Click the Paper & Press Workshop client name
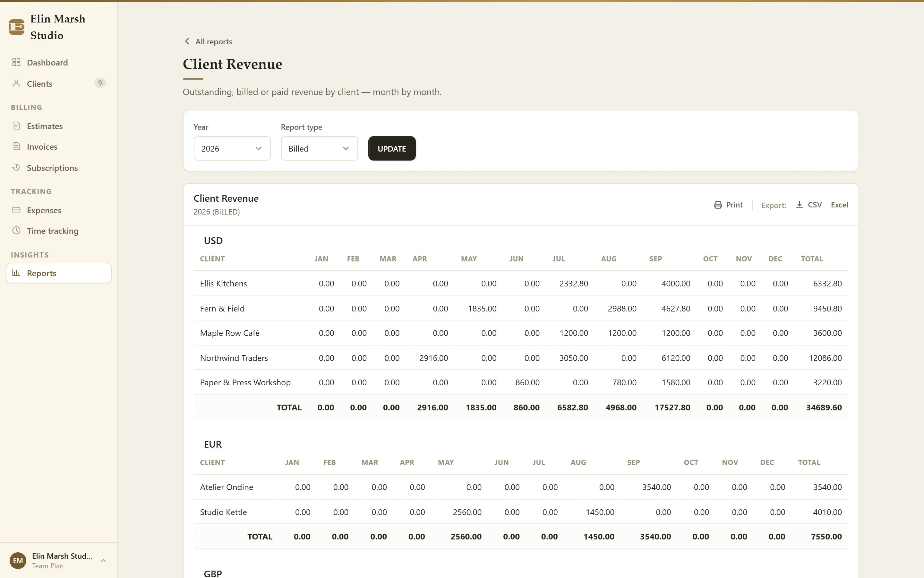The image size is (924, 578). (x=245, y=383)
